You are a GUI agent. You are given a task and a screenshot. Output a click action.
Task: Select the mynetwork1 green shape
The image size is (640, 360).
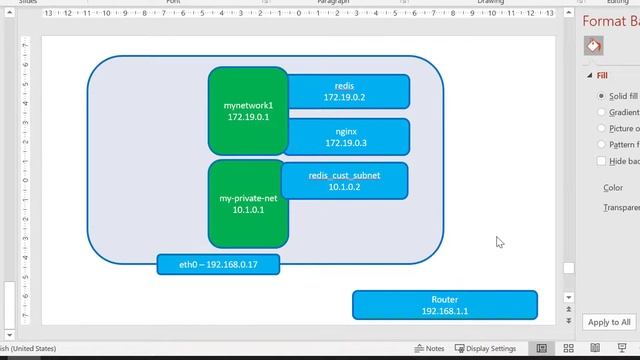click(248, 111)
